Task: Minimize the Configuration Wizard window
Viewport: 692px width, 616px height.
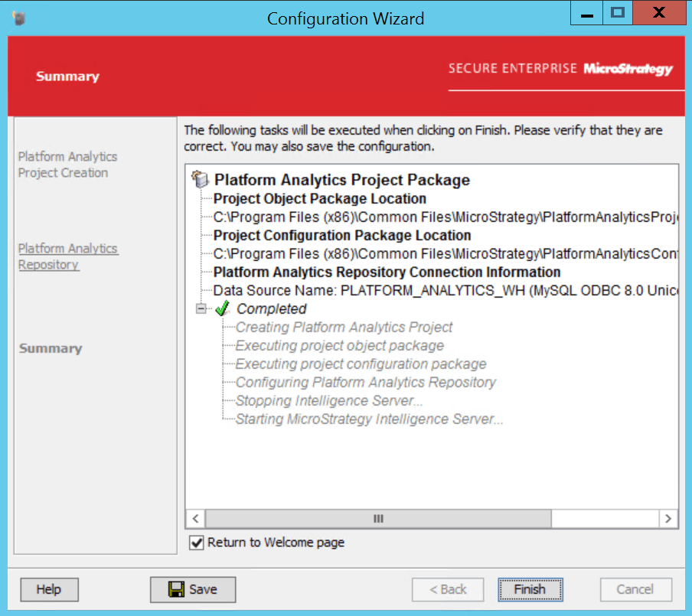Action: (586, 13)
